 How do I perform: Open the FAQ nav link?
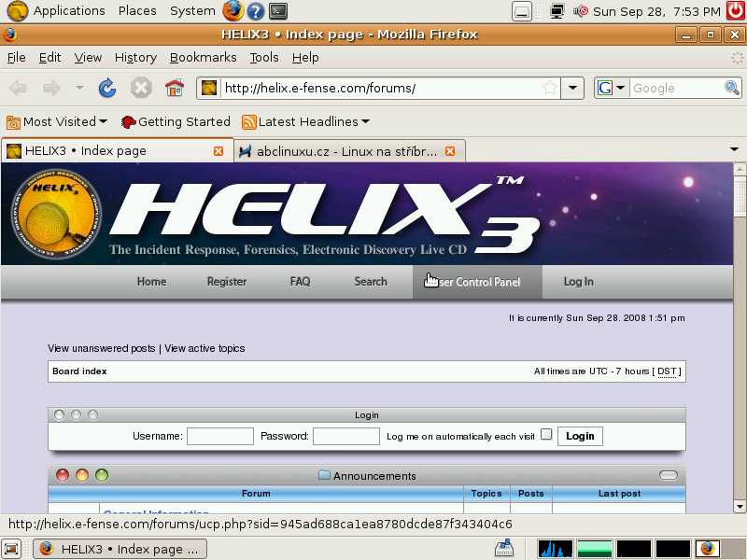pos(300,282)
